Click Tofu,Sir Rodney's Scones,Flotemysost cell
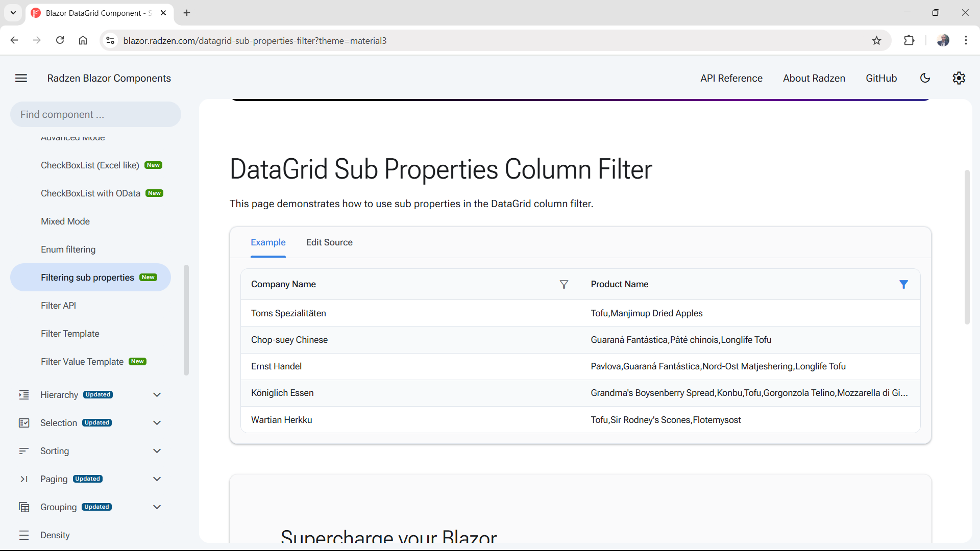Image resolution: width=980 pixels, height=551 pixels. [750, 420]
